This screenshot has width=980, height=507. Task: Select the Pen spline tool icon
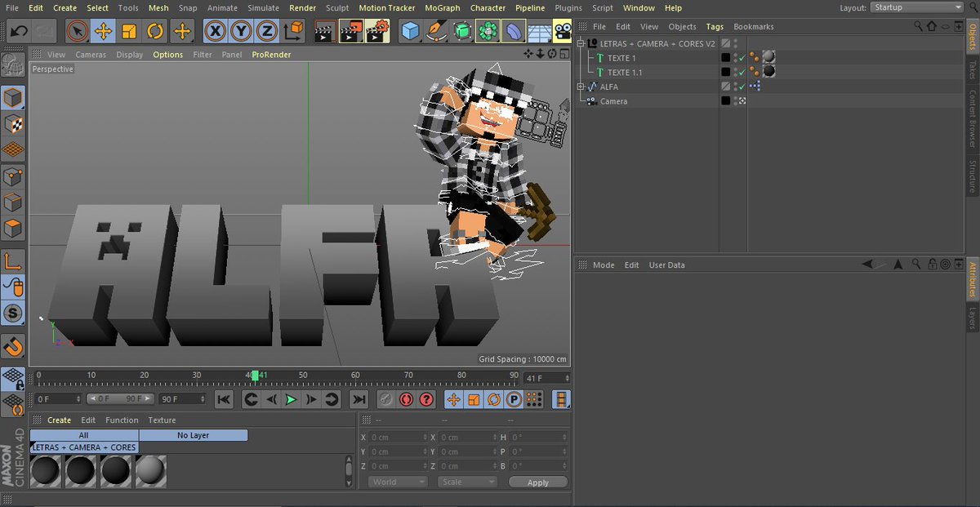(x=436, y=31)
